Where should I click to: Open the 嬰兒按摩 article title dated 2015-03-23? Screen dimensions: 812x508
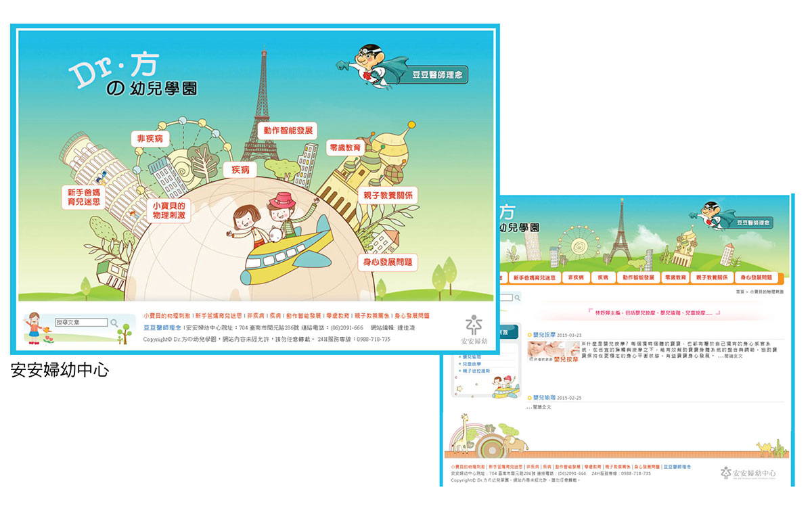point(543,335)
